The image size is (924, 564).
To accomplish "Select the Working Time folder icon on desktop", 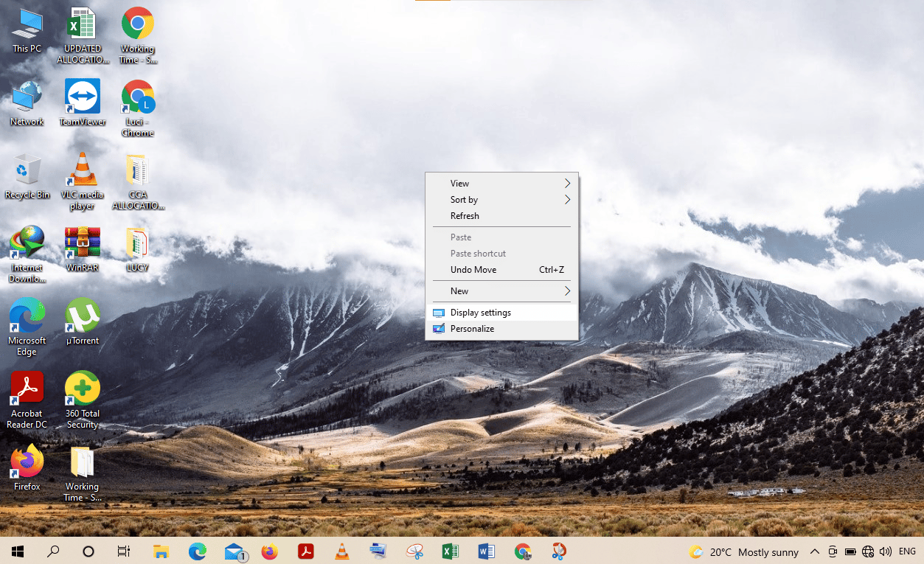I will [x=82, y=473].
